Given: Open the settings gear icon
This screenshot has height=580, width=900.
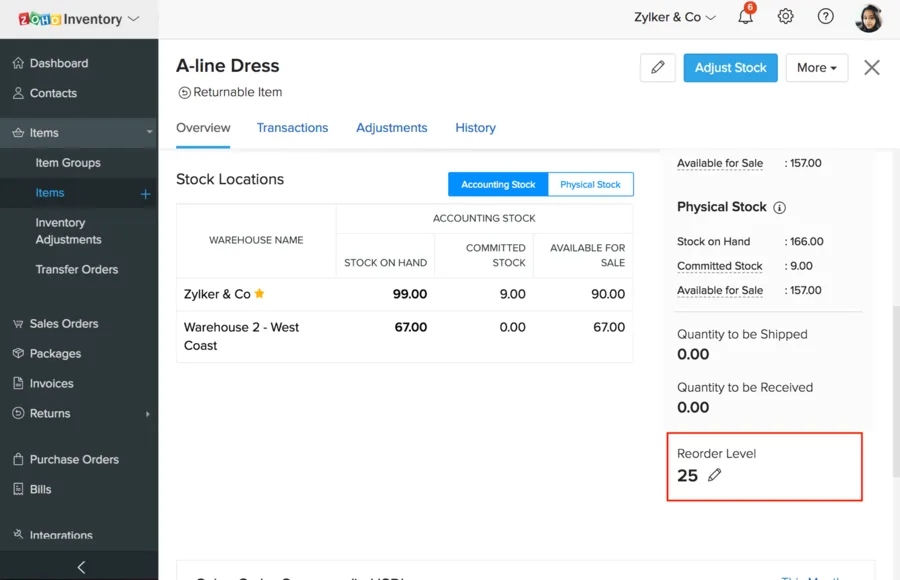Looking at the screenshot, I should [786, 17].
